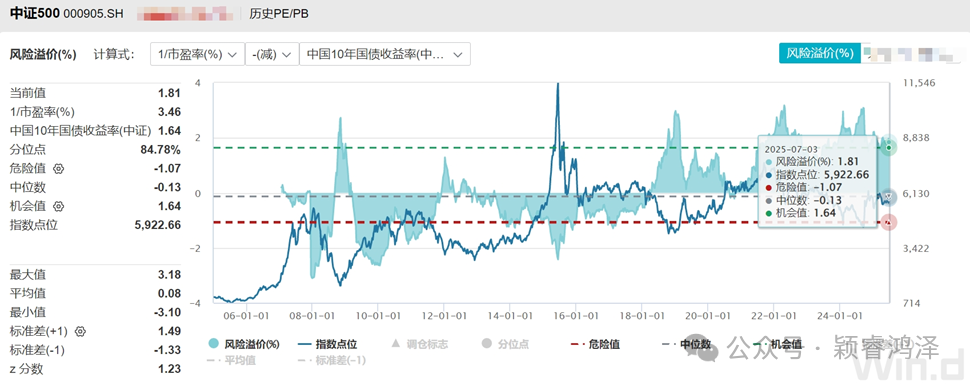Click the 风险溢价(%) heading at top left

pos(43,54)
